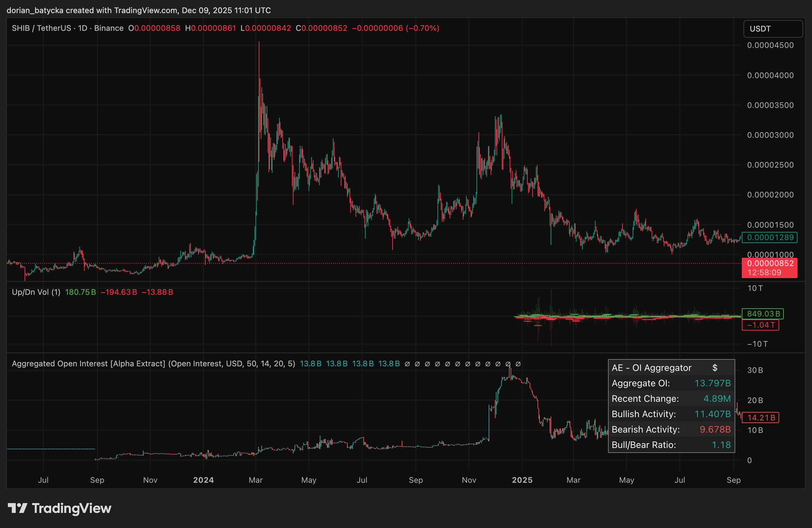Click the green 849.03 B volume label
This screenshot has width=812, height=528.
coord(763,314)
